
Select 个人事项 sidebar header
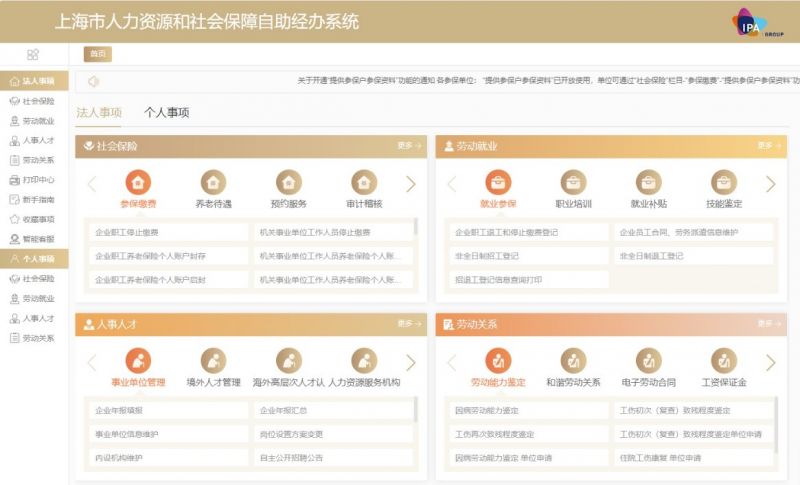pos(34,259)
